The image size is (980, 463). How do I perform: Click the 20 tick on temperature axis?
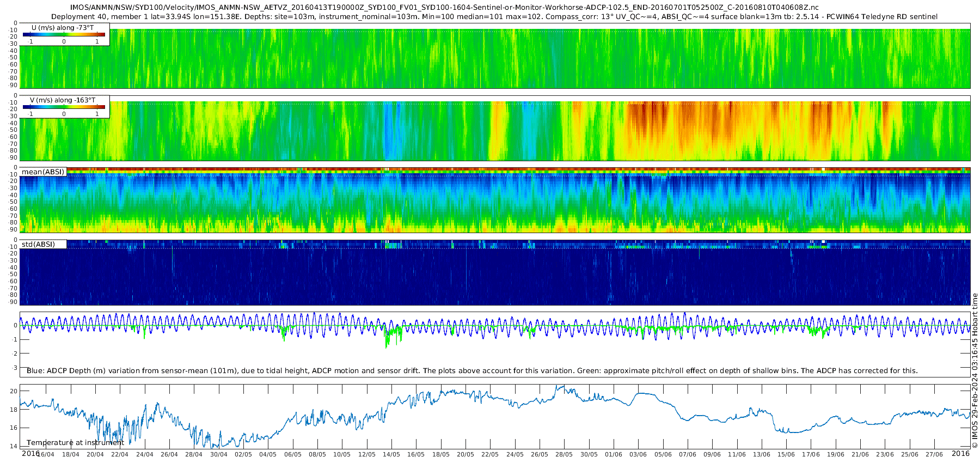point(14,391)
